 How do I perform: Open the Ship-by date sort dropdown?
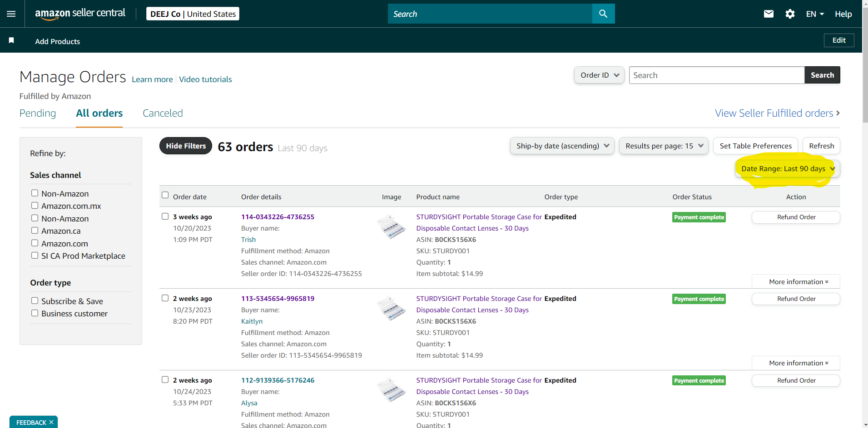pyautogui.click(x=562, y=146)
